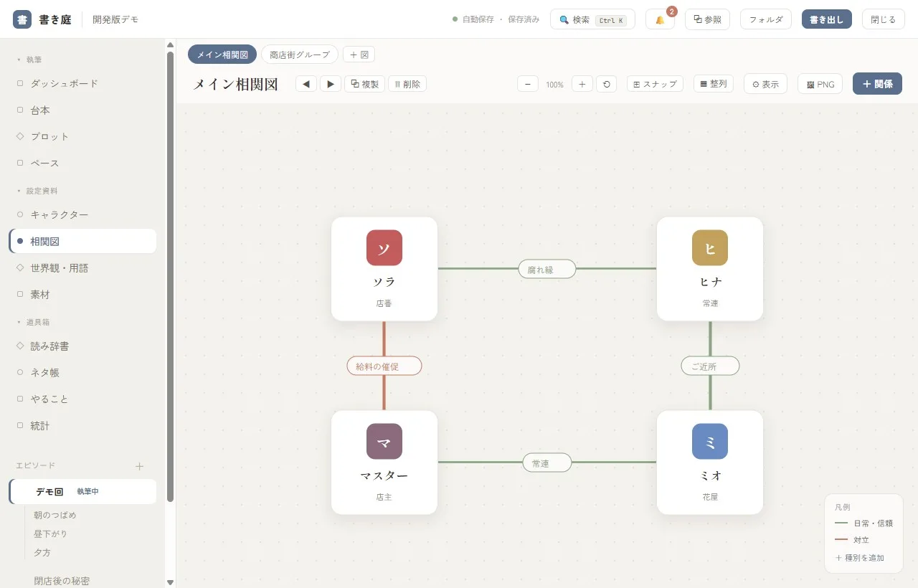The width and height of the screenshot is (918, 588).
Task: Select the 腐れ縁 relation label
Action: 547,269
